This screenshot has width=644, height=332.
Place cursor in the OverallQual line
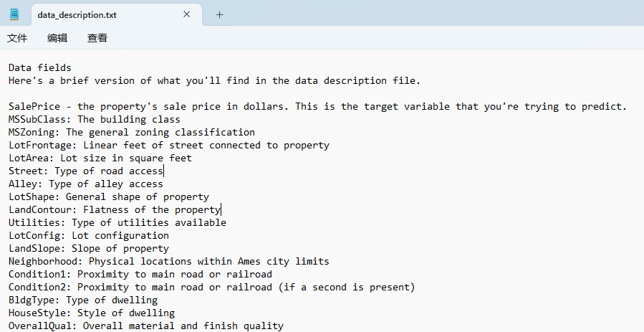click(146, 326)
